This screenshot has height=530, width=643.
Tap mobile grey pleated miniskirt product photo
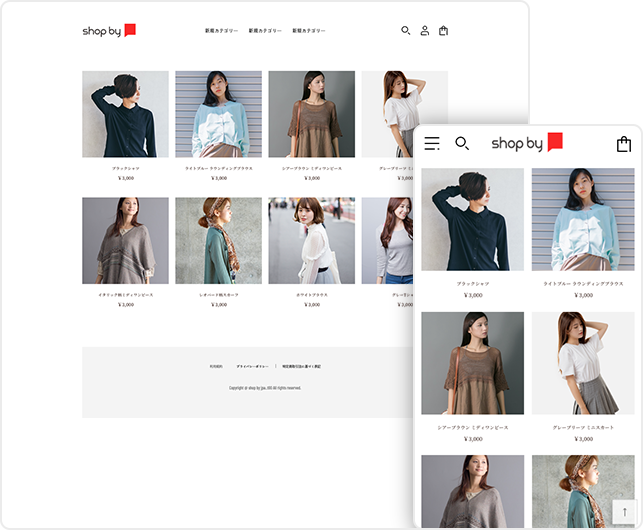tap(582, 363)
